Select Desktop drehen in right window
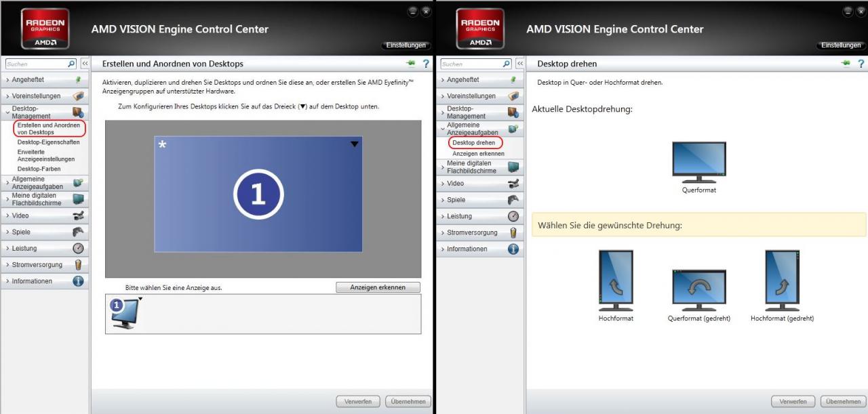Viewport: 868px width, 414px height. tap(474, 143)
